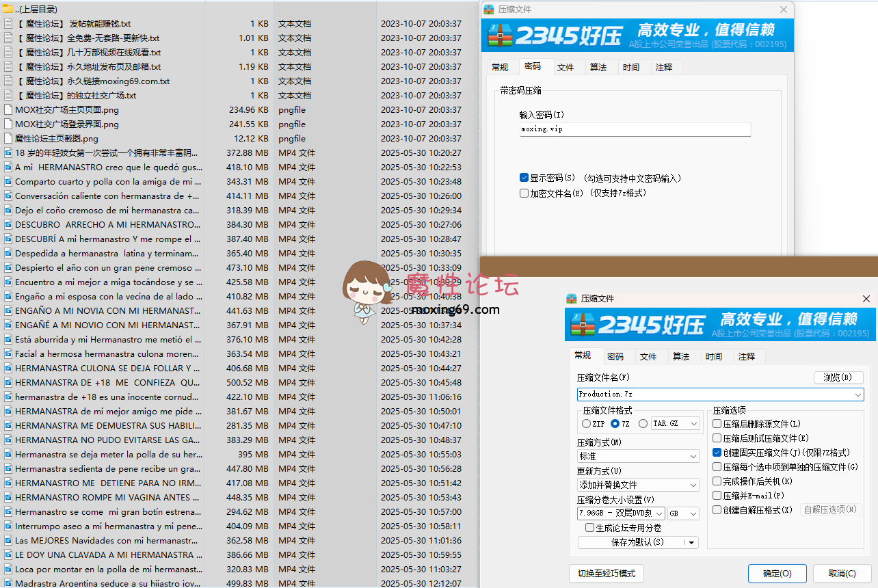Click the file icon of MOX社交广场主页页面.png
The width and height of the screenshot is (878, 588).
8,110
